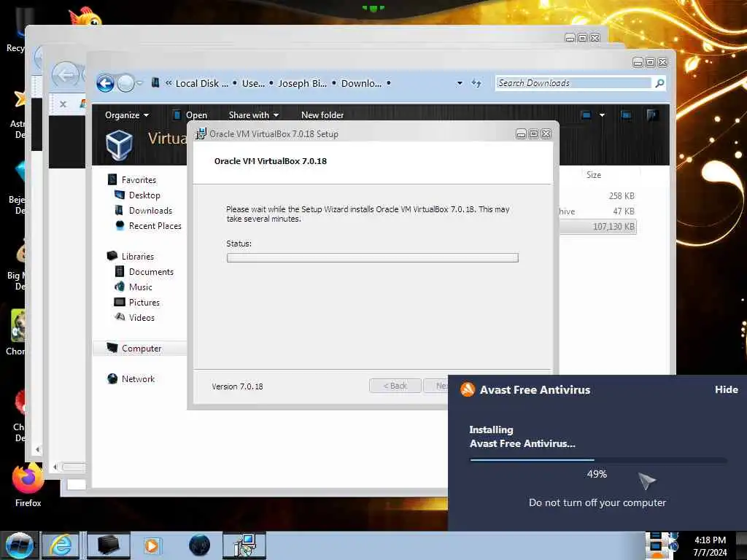Click the search magnifier icon
The image size is (747, 560).
pos(659,83)
